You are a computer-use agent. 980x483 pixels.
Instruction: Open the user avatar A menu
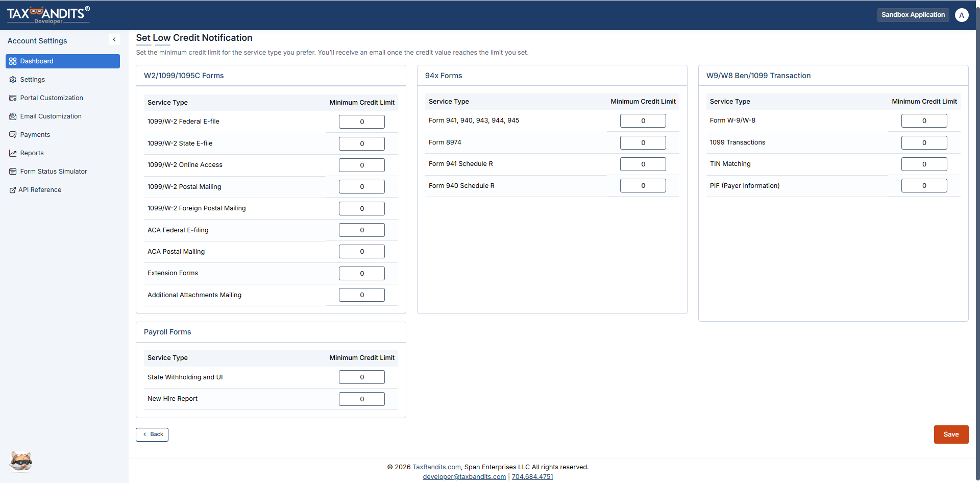pos(962,15)
